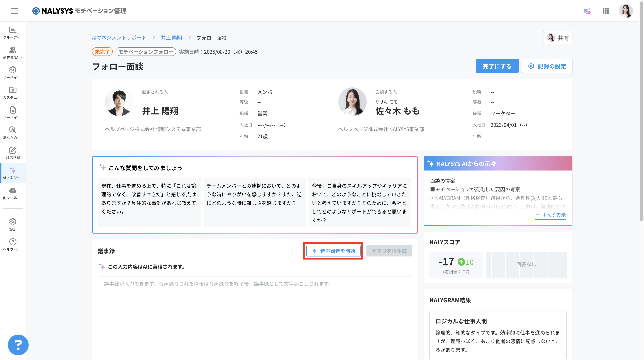This screenshot has width=644, height=360.
Task: Click the モチベーションフォロー tag
Action: tap(146, 52)
